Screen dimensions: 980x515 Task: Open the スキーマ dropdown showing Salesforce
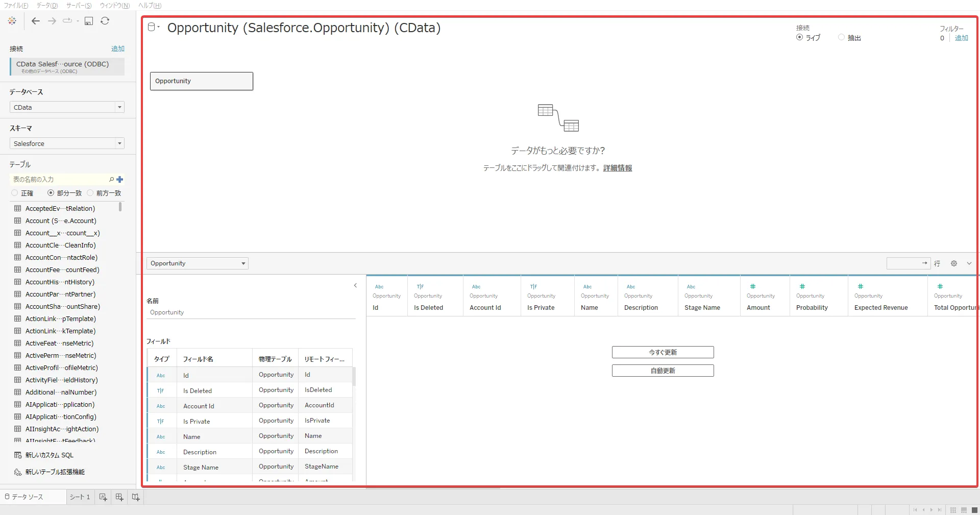[x=67, y=143]
